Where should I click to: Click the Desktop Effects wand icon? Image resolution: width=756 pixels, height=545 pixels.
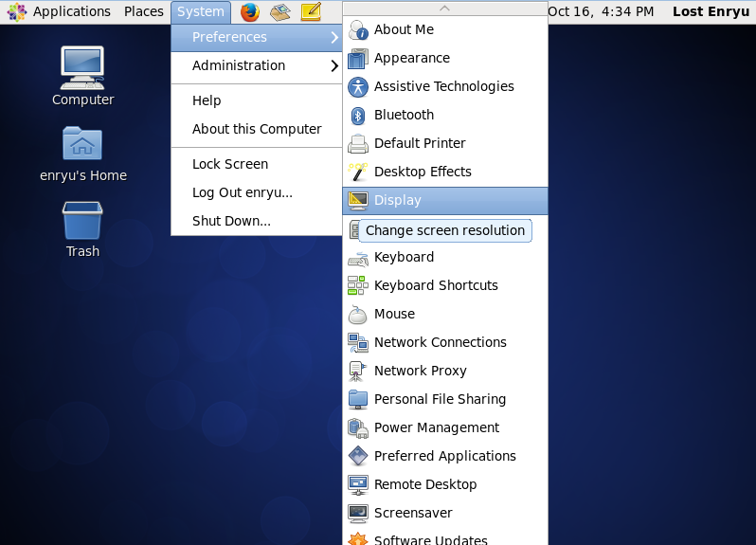358,172
